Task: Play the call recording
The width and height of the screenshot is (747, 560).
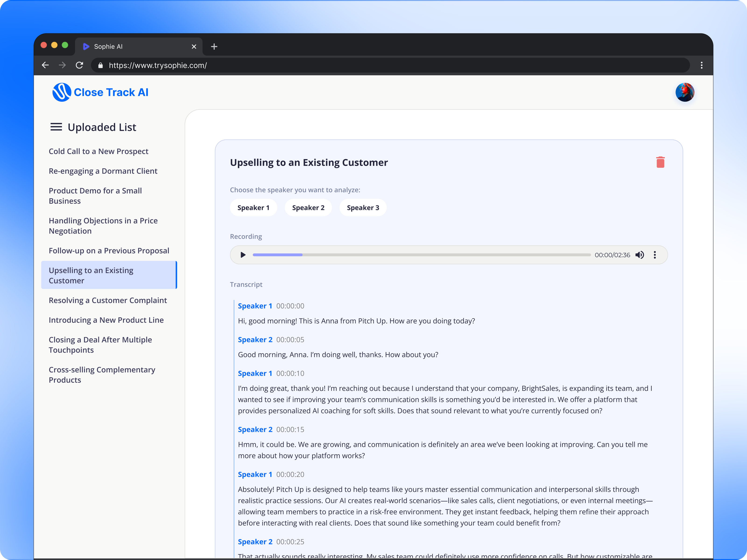Action: (x=243, y=255)
